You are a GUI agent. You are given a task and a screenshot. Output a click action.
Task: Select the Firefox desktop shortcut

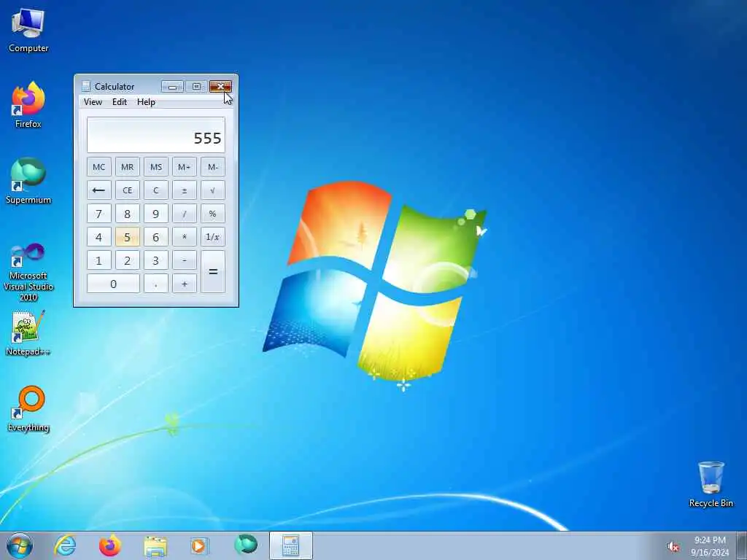(28, 105)
